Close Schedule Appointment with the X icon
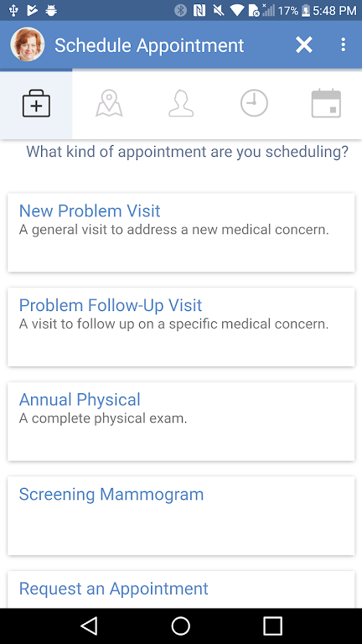 coord(304,44)
